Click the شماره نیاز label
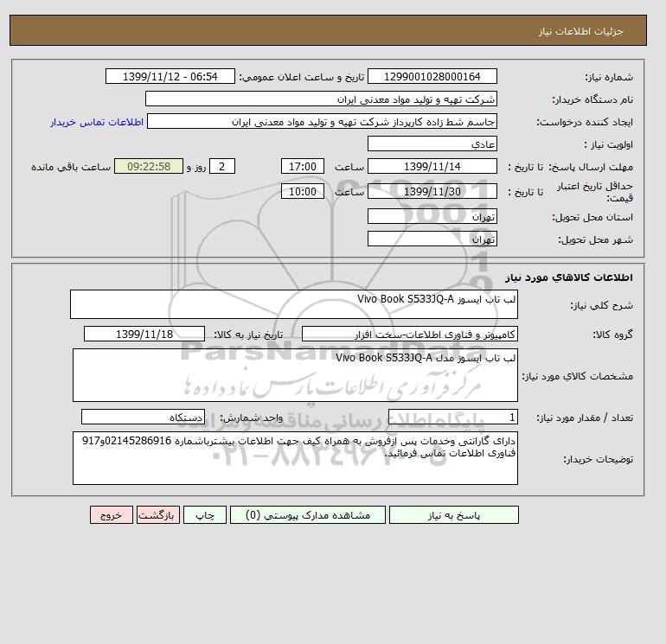This screenshot has width=666, height=644. [609, 77]
